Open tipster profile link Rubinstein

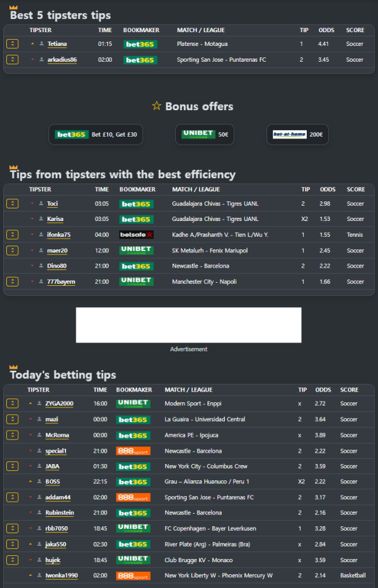click(x=59, y=513)
